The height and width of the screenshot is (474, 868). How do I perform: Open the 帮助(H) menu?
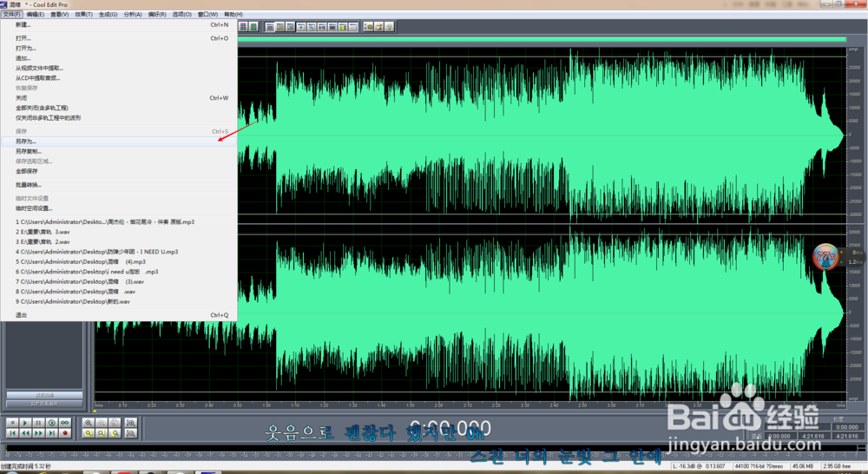pyautogui.click(x=233, y=15)
